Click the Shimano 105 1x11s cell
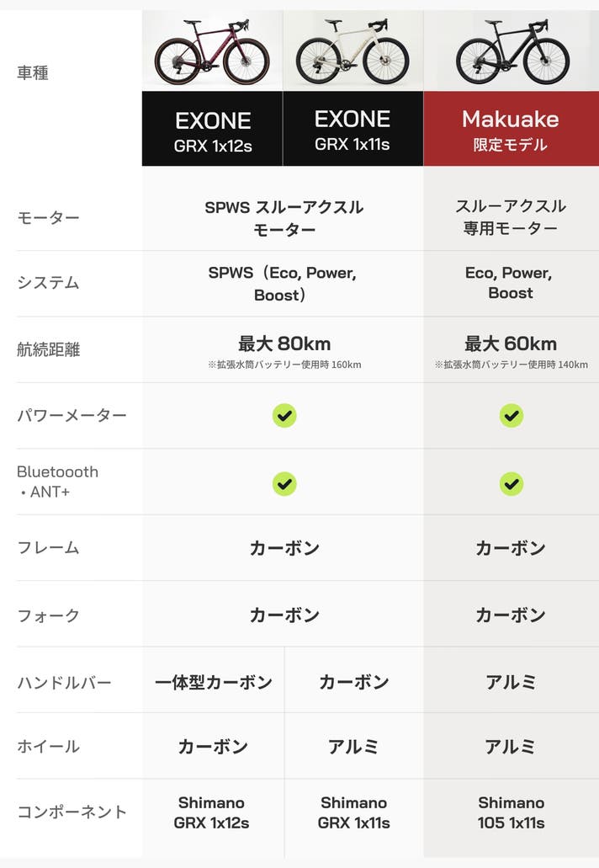Viewport: 599px width, 868px height. click(511, 812)
